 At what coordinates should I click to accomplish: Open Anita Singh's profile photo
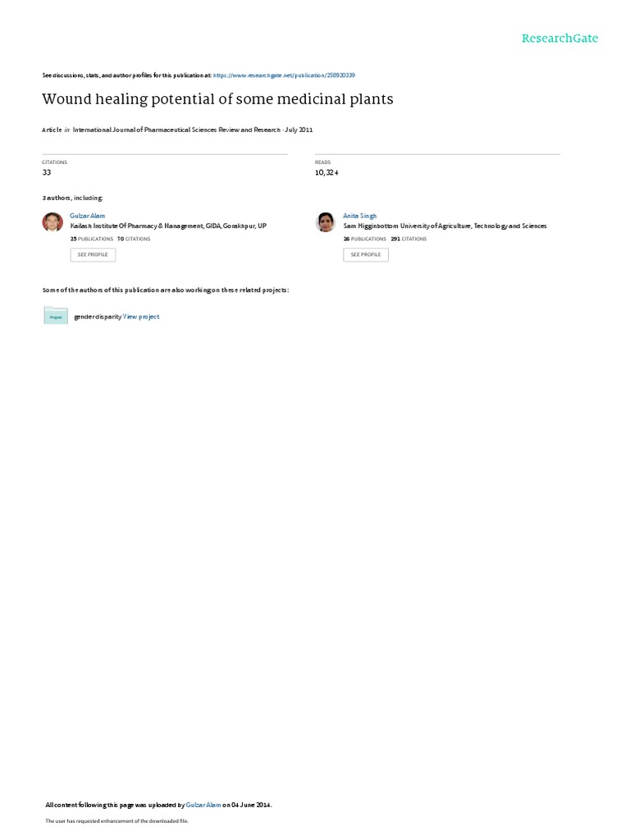325,221
